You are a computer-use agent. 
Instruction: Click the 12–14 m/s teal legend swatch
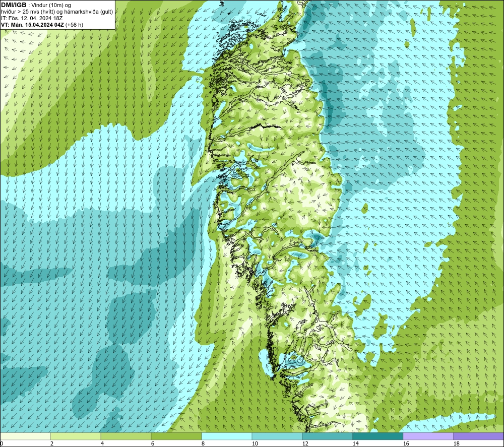pos(327,436)
